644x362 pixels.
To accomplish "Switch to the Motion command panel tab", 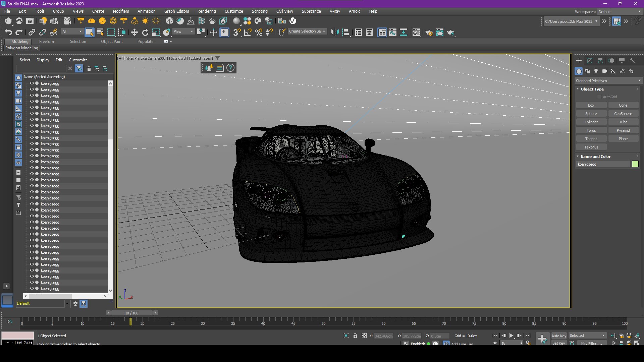I will point(611,61).
